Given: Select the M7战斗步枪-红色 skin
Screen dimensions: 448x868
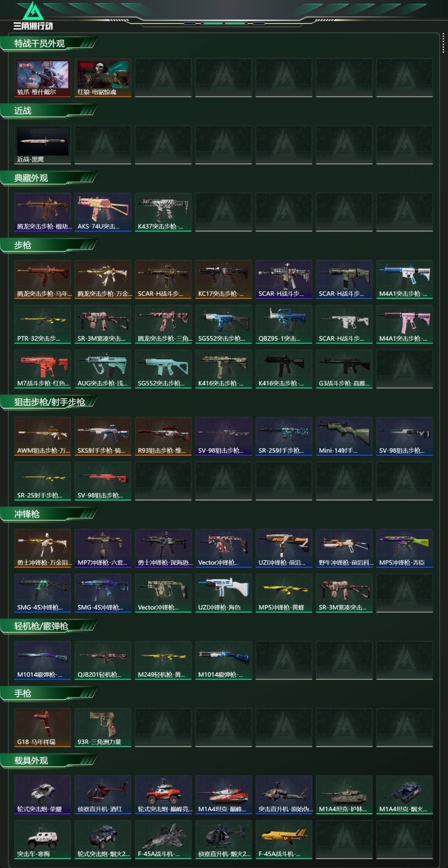Looking at the screenshot, I should point(43,369).
